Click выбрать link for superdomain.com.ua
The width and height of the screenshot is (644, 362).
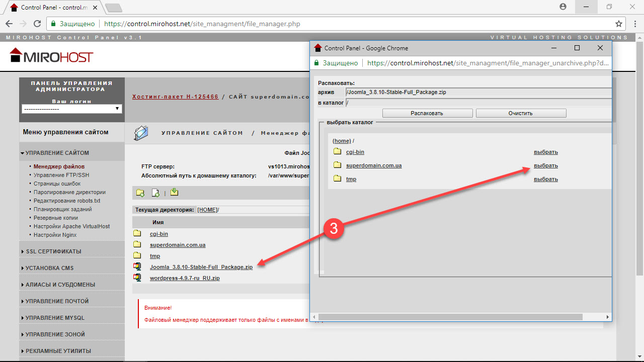coord(546,165)
